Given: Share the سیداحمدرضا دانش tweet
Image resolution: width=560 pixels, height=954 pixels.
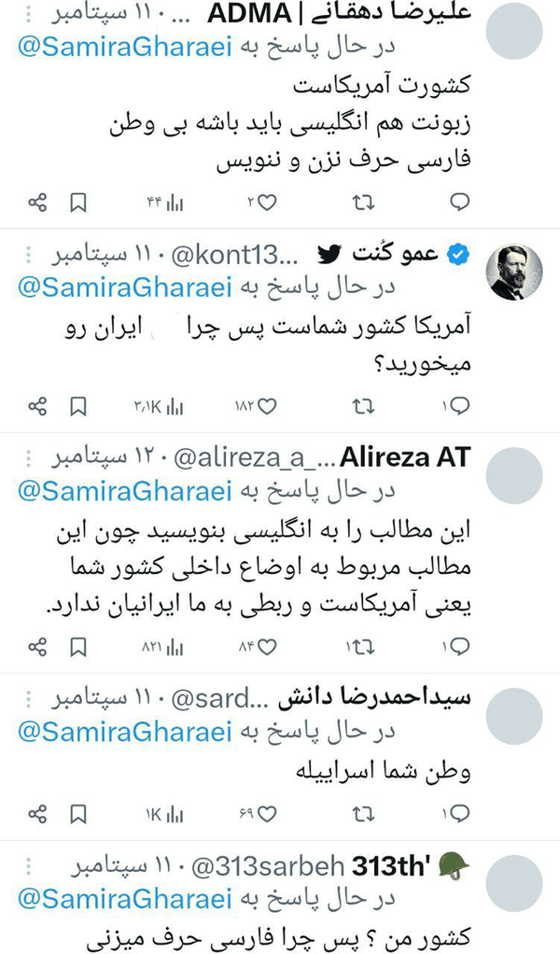Looking at the screenshot, I should click(37, 815).
